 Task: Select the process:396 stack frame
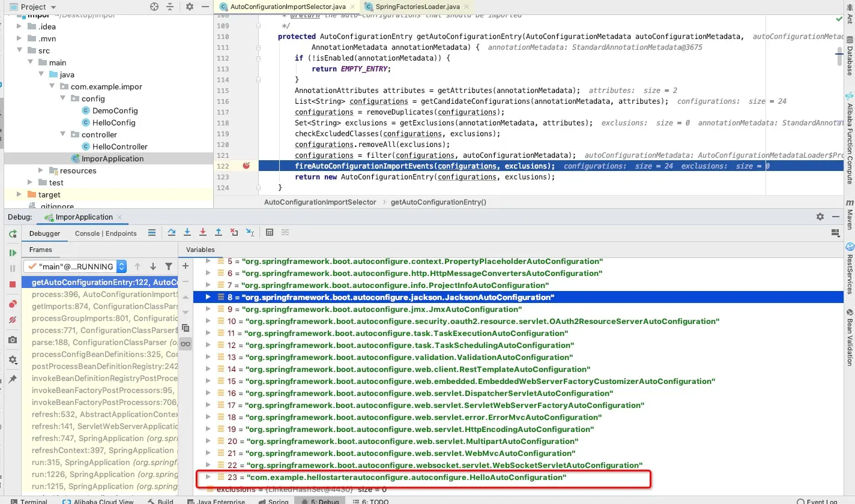click(100, 294)
